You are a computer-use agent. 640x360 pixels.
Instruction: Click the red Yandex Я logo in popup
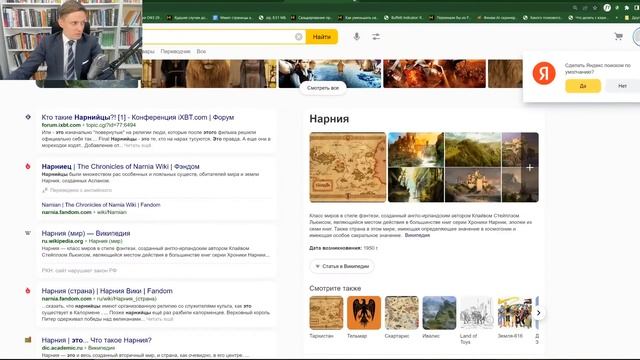click(x=544, y=73)
